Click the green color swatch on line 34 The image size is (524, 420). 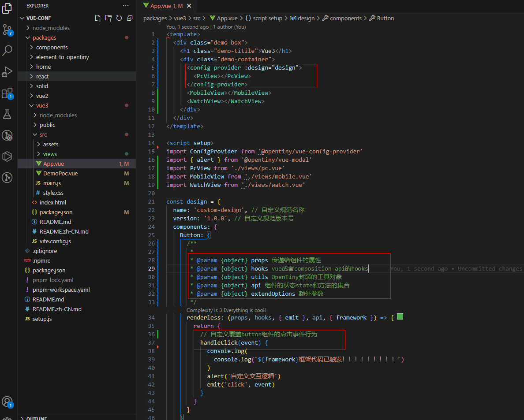[400, 316]
